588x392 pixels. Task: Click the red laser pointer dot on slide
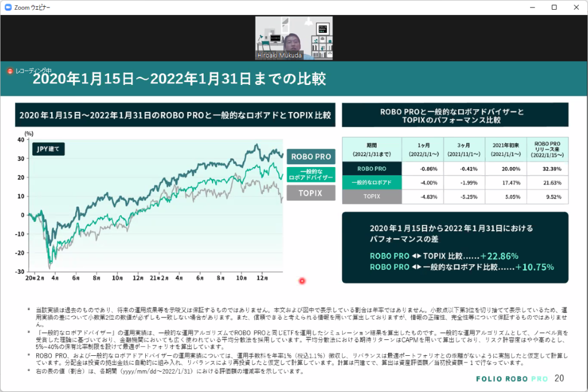point(302,281)
